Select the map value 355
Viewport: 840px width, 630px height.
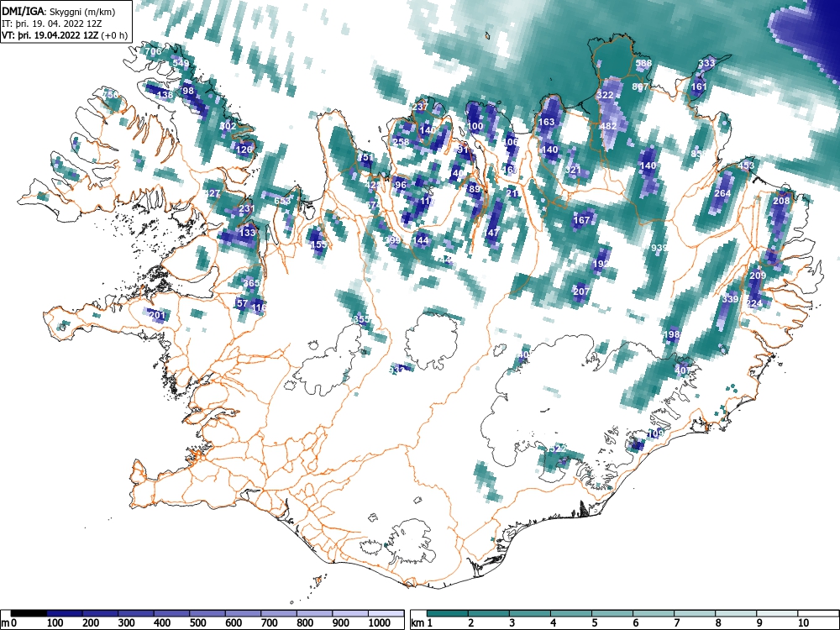[x=361, y=319]
